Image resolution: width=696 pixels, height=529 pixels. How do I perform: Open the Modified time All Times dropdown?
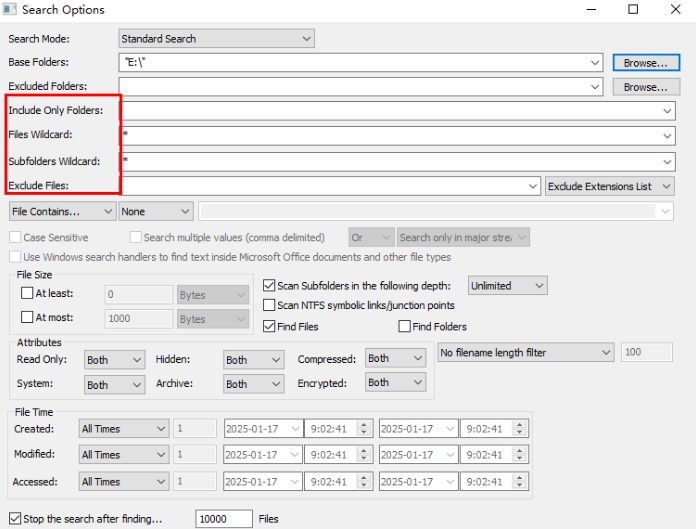pyautogui.click(x=124, y=455)
